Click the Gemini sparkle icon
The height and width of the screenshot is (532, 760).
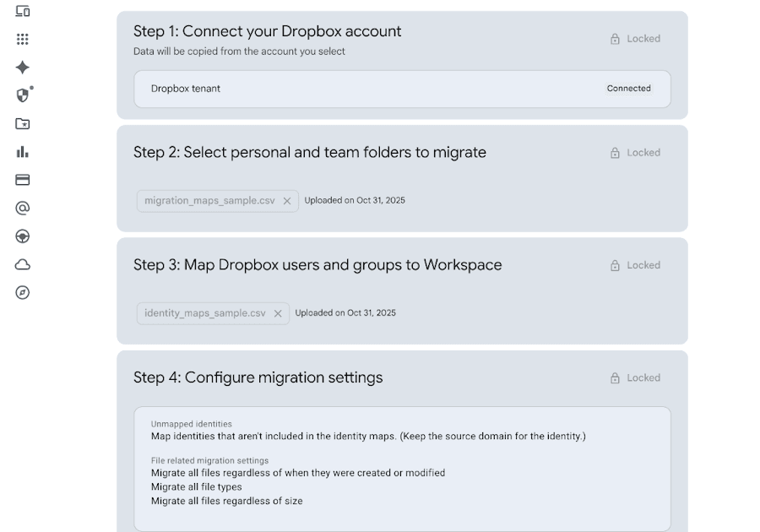pos(23,68)
